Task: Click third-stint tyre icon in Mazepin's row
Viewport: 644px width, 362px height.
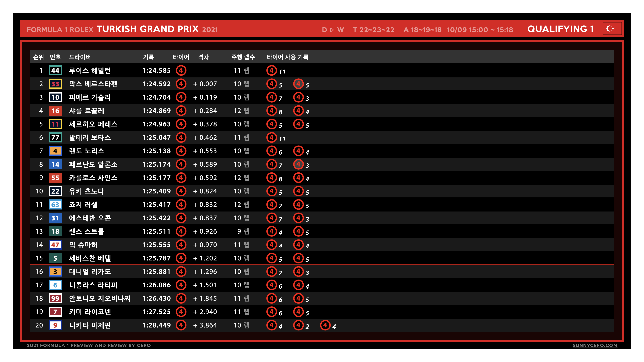Action: [x=325, y=325]
